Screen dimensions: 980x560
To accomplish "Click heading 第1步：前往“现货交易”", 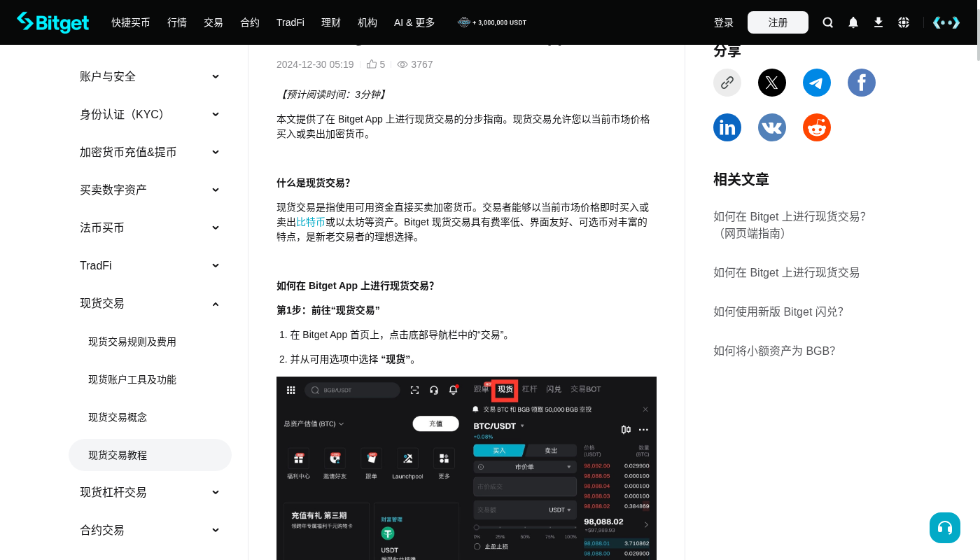I will [x=328, y=310].
